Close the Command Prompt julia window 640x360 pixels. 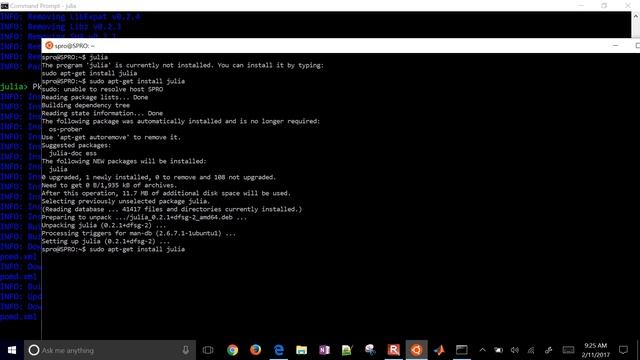click(628, 6)
